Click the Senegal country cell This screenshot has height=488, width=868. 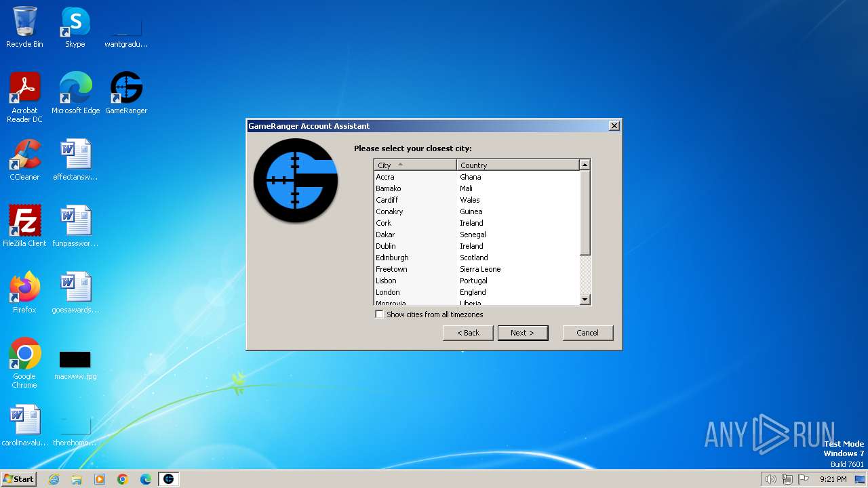[473, 235]
